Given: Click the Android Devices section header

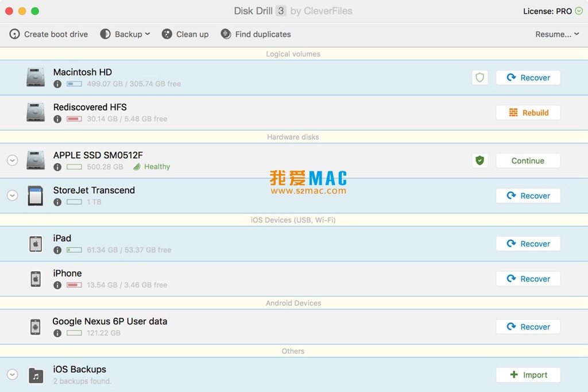Looking at the screenshot, I should (293, 303).
